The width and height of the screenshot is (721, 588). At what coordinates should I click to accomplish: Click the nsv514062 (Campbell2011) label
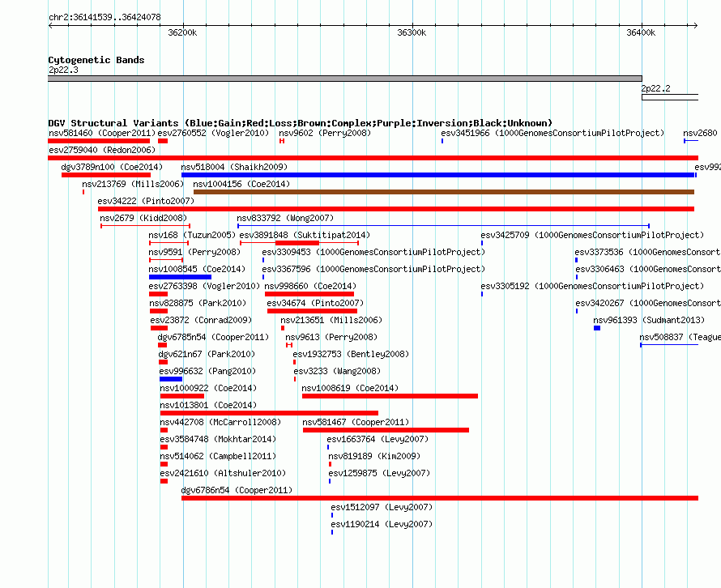(x=218, y=457)
